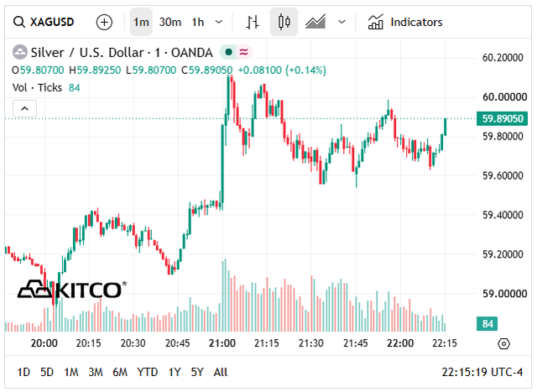Click the 21:00 time axis label
The height and width of the screenshot is (392, 537).
point(222,343)
